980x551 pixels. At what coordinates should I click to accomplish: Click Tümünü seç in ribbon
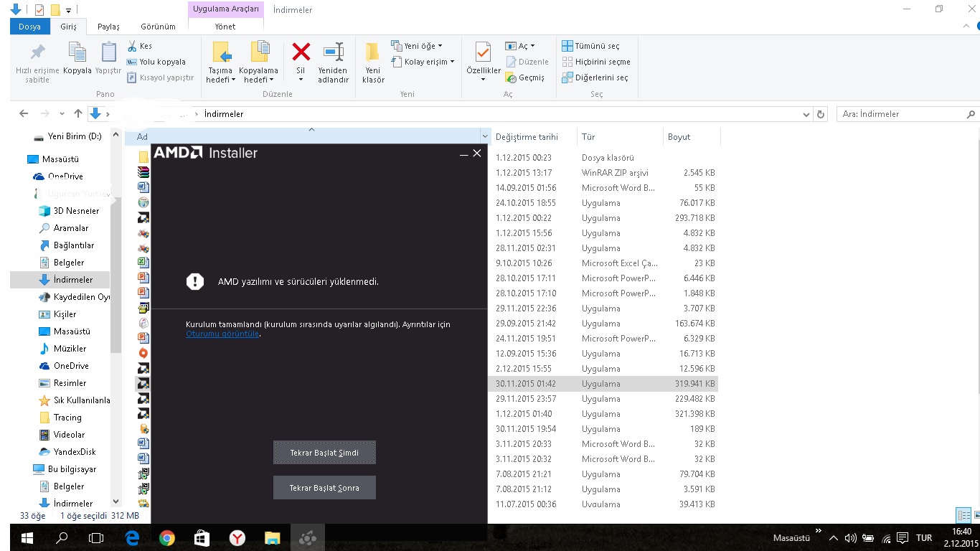(x=590, y=46)
